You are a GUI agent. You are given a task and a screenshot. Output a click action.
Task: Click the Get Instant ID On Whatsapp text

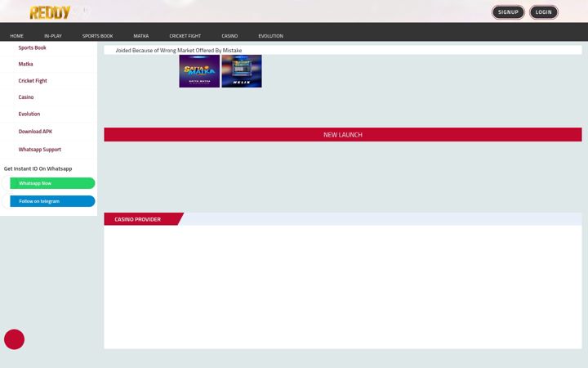(x=38, y=168)
